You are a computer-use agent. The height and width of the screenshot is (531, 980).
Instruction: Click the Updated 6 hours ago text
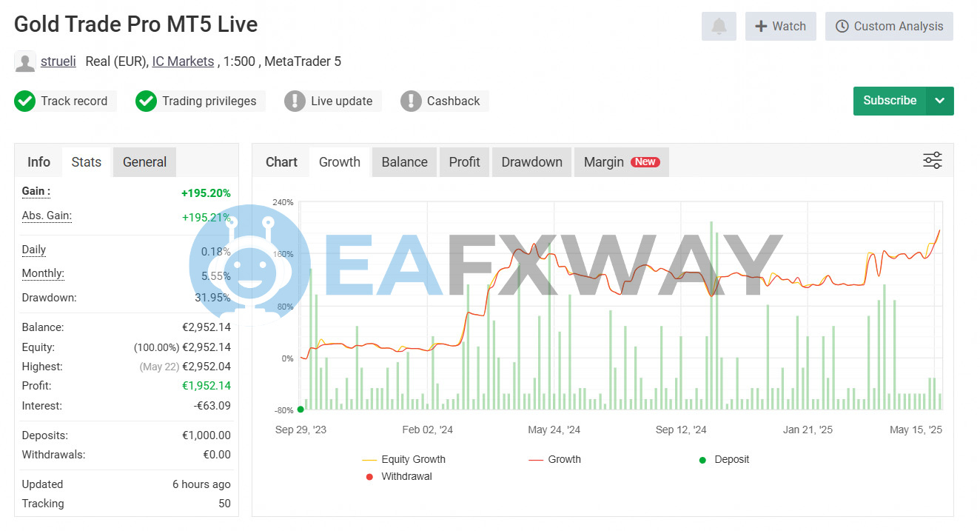(201, 484)
